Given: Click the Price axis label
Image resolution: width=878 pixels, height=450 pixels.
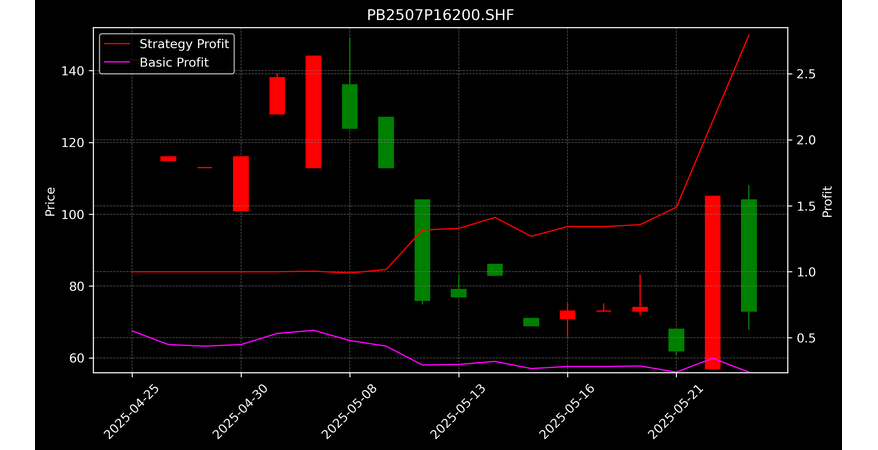Looking at the screenshot, I should [x=50, y=201].
